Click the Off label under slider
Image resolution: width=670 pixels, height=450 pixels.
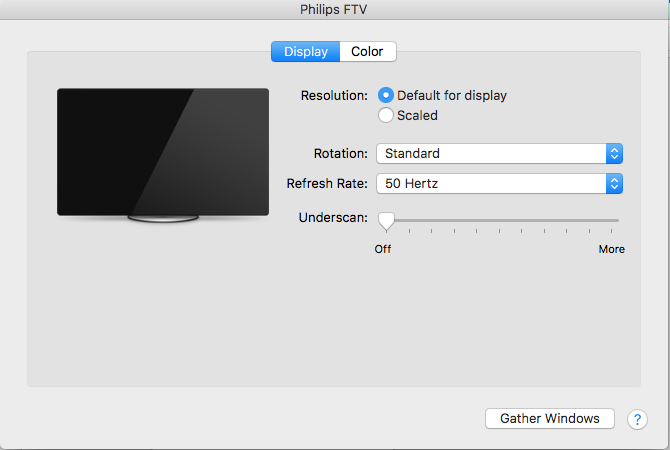[382, 249]
